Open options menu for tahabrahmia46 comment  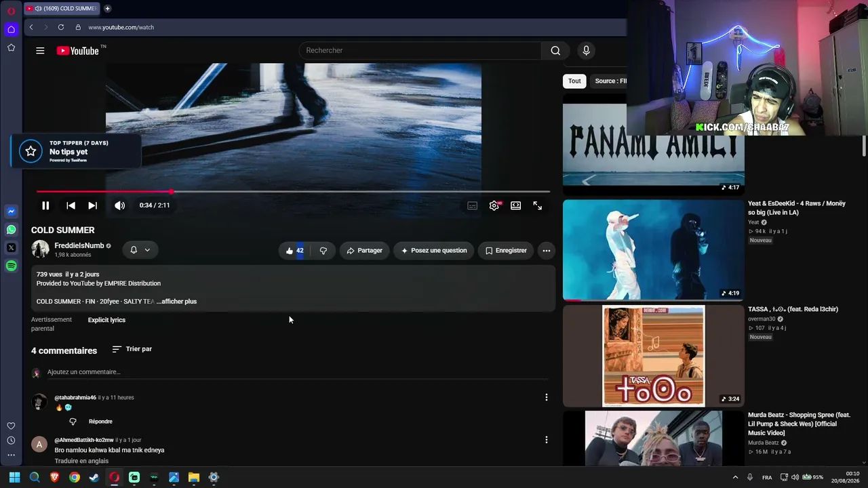pyautogui.click(x=547, y=397)
